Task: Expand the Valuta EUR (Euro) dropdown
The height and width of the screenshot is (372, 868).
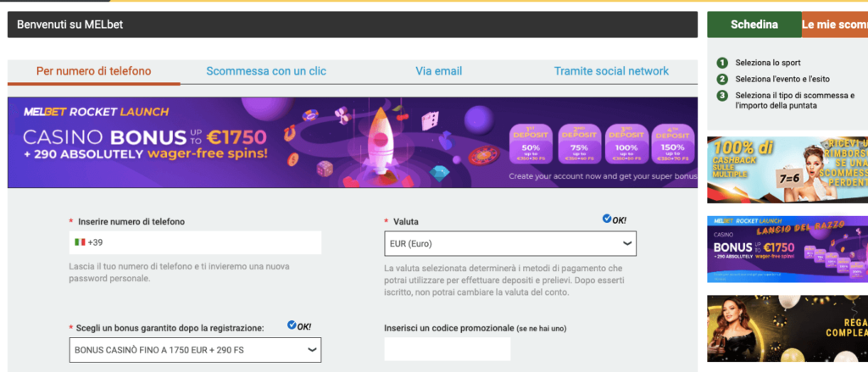Action: 509,243
